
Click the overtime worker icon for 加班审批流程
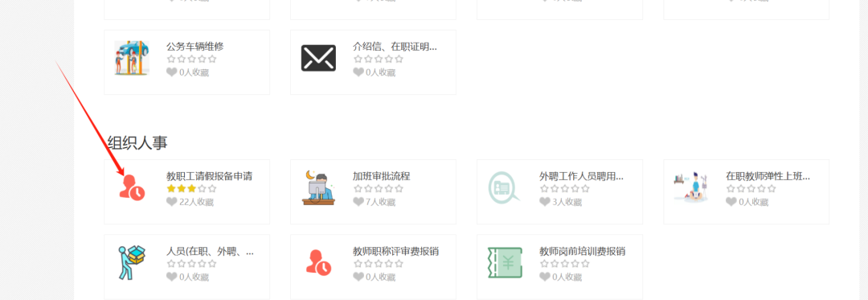coord(318,187)
